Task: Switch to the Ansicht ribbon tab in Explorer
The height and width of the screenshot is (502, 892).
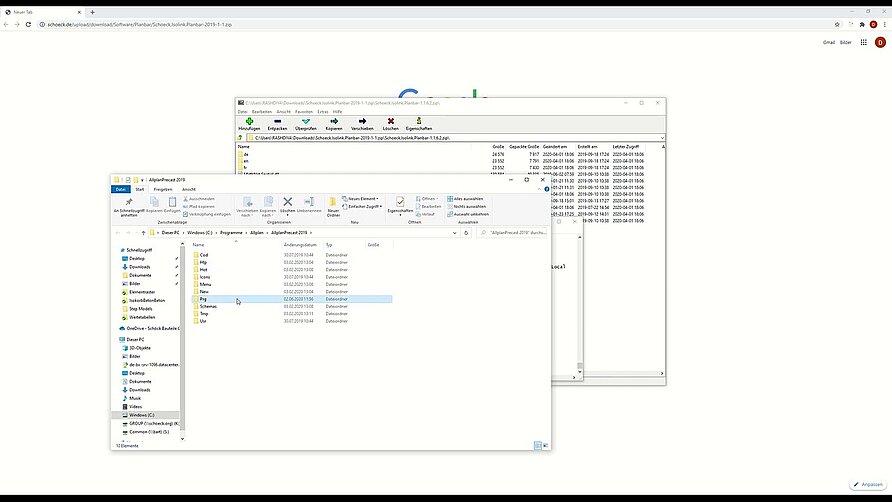Action: click(188, 189)
